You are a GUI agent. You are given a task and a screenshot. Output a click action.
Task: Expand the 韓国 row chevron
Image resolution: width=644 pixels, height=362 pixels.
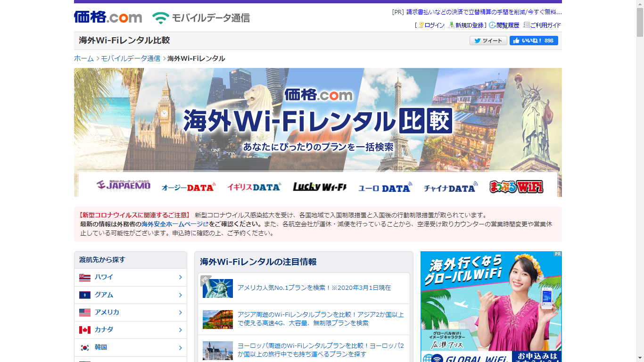[180, 347]
